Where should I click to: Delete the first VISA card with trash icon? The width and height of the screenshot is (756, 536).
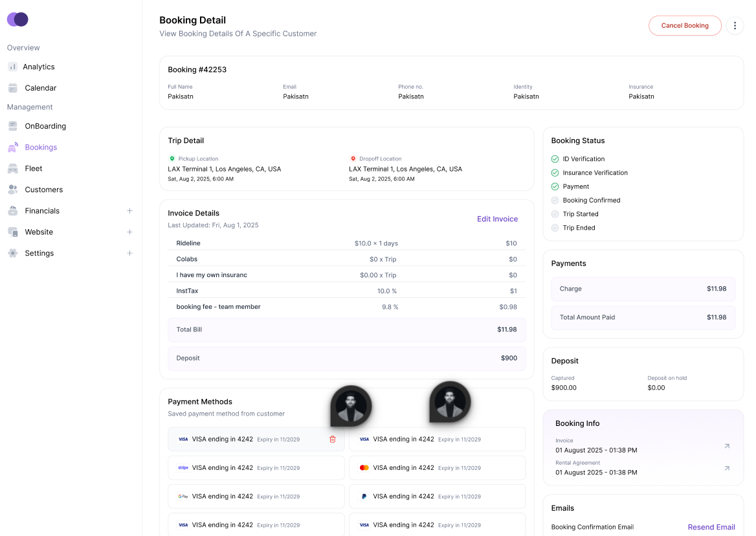coord(332,439)
